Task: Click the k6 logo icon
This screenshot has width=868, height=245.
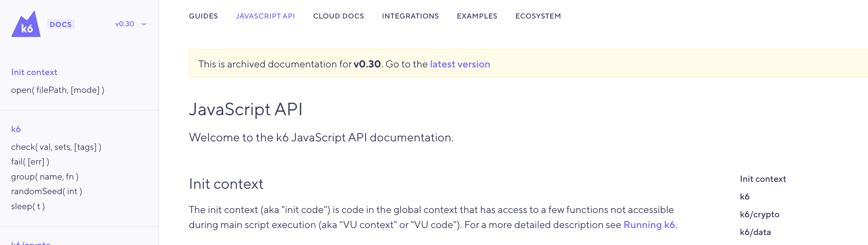Action: click(26, 24)
